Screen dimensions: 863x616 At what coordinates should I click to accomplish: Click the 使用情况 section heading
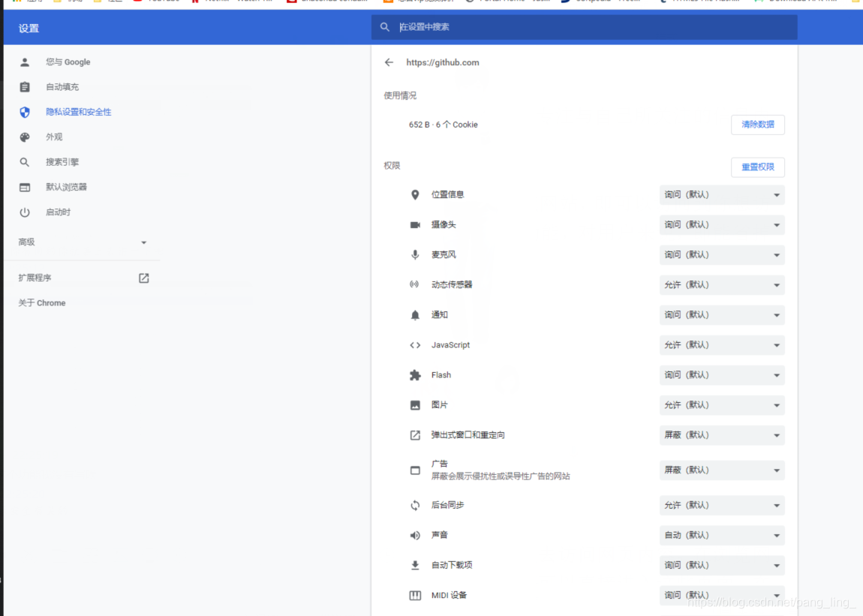coord(400,96)
